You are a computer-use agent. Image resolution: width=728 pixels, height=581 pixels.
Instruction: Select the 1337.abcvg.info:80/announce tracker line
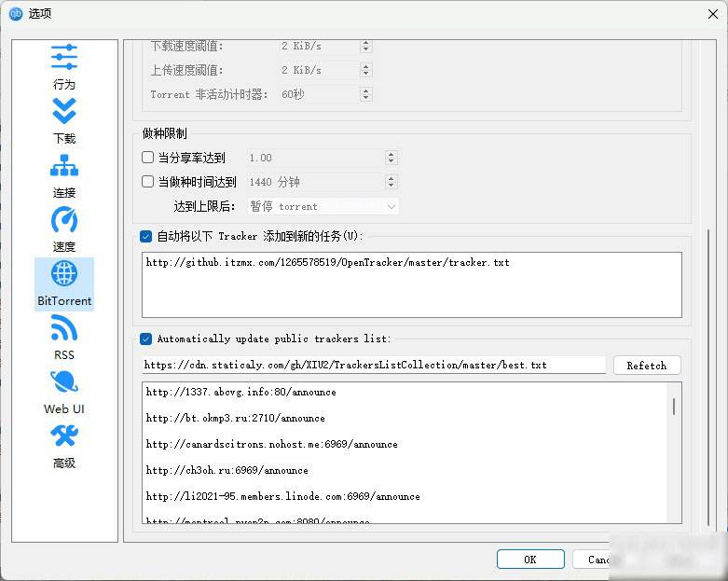[240, 392]
